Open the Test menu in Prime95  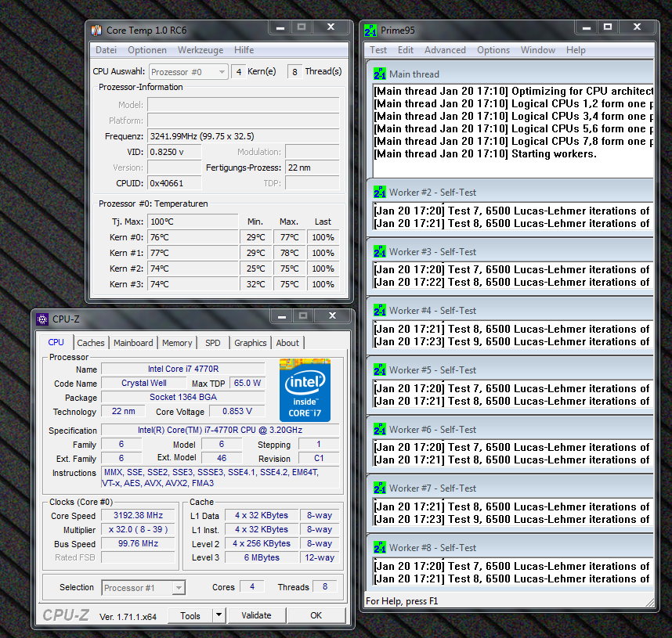378,50
